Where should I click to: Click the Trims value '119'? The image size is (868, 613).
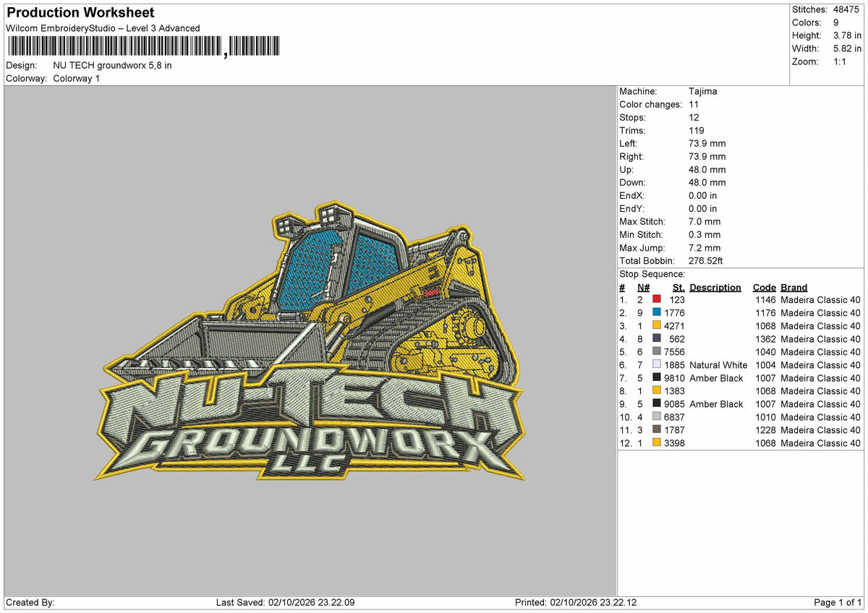(697, 130)
